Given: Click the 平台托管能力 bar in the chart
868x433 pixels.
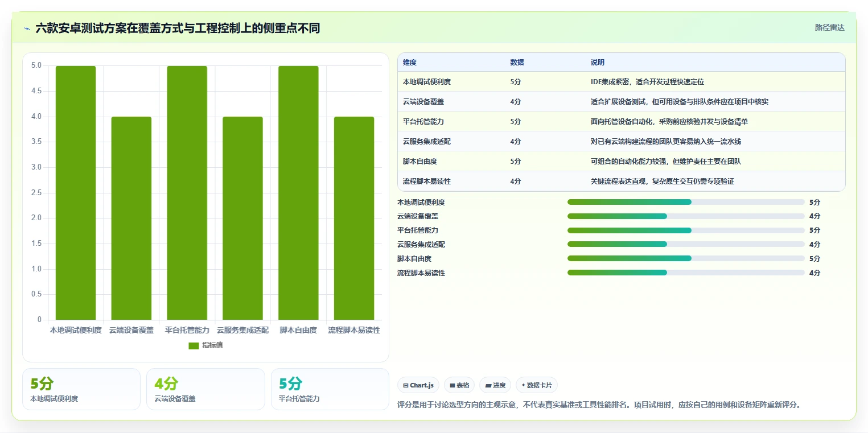Looking at the screenshot, I should pos(187,193).
